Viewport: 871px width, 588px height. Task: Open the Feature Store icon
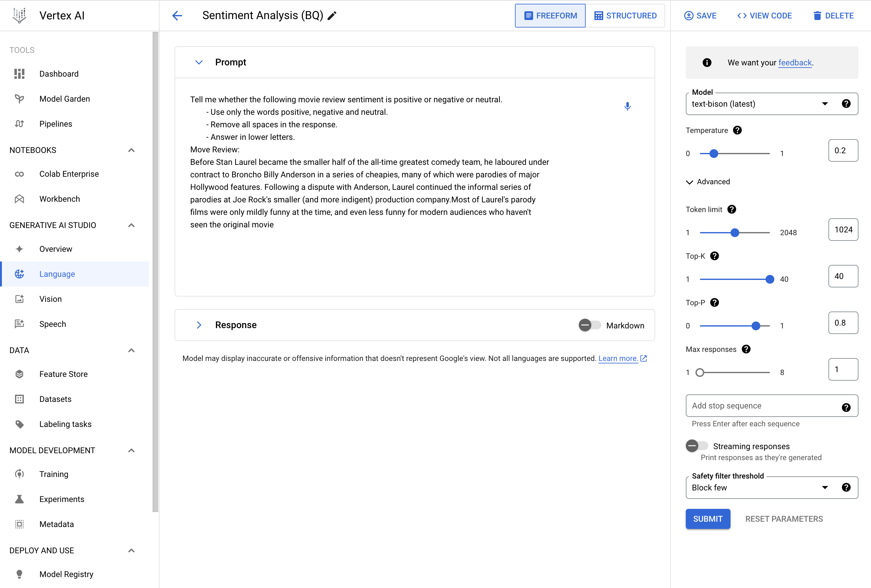click(x=19, y=374)
